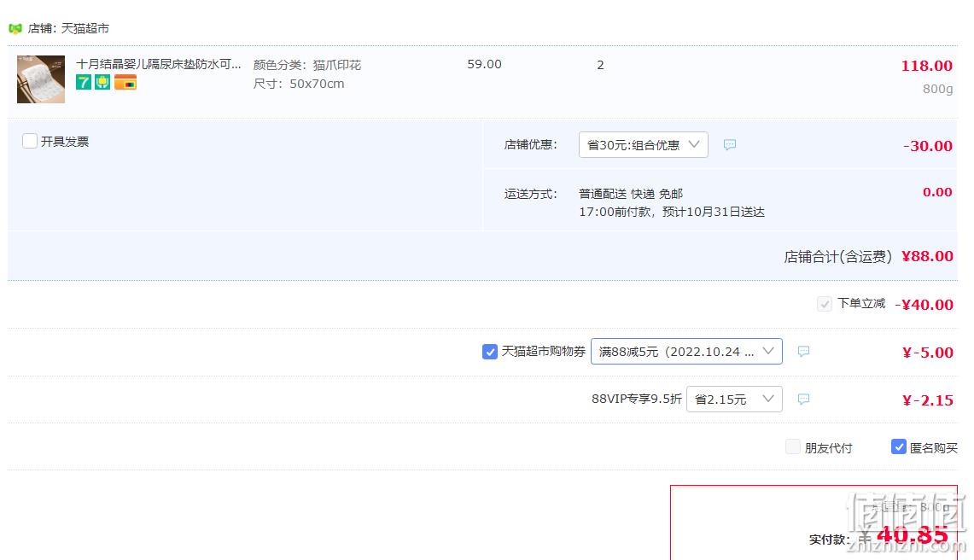Toggle the 下单立减 checkbox
The width and height of the screenshot is (974, 560).
(x=825, y=304)
